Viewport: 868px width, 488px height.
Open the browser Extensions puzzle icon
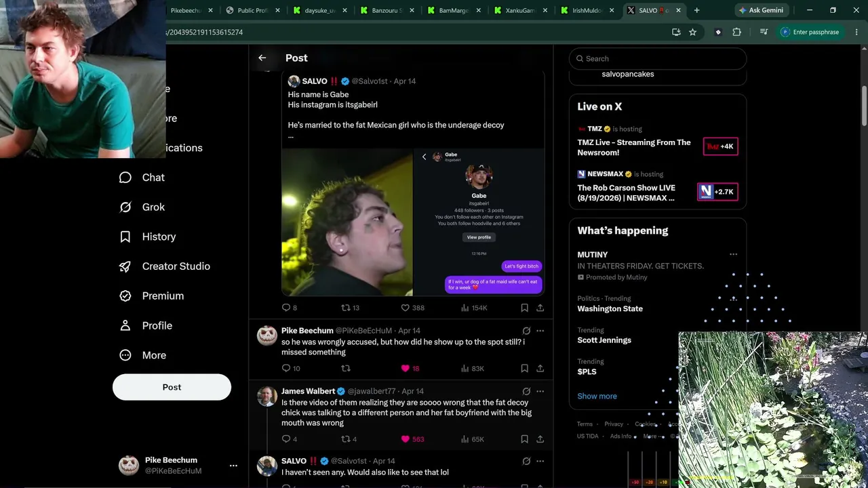pyautogui.click(x=736, y=32)
